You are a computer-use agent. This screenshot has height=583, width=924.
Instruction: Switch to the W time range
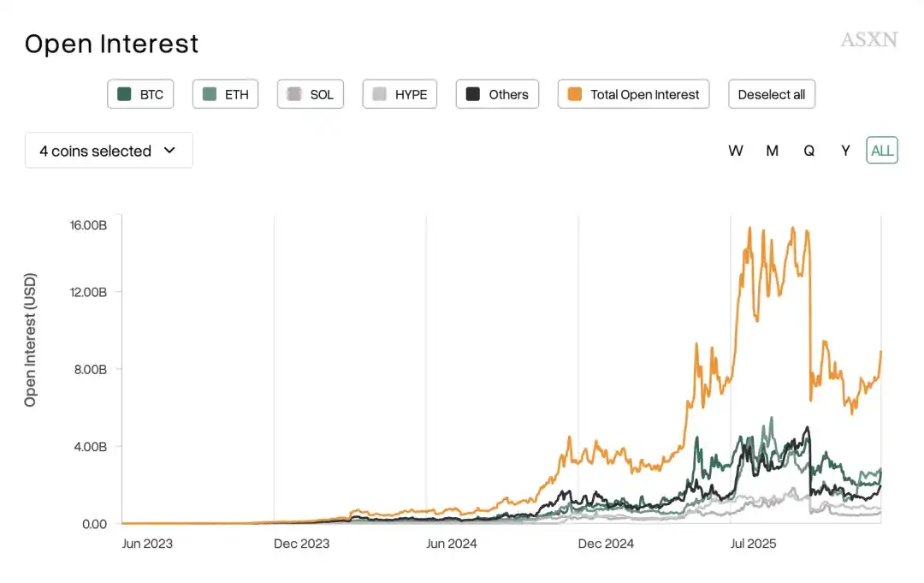point(736,150)
